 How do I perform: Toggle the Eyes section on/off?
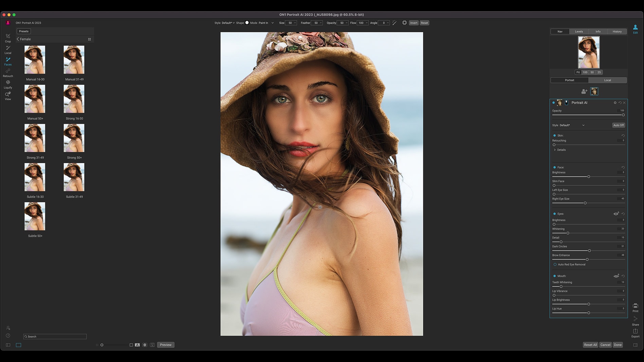tap(555, 214)
